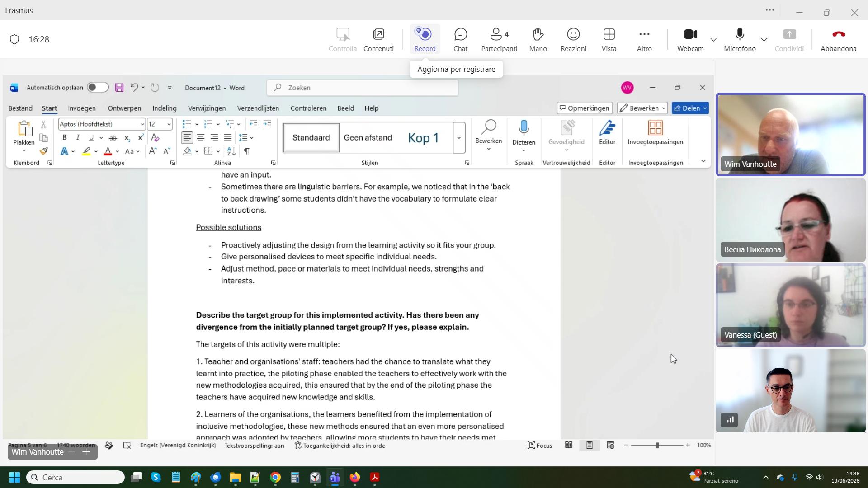Mute or unmute Microfono
Screen dimensions: 868x488
pos(740,40)
